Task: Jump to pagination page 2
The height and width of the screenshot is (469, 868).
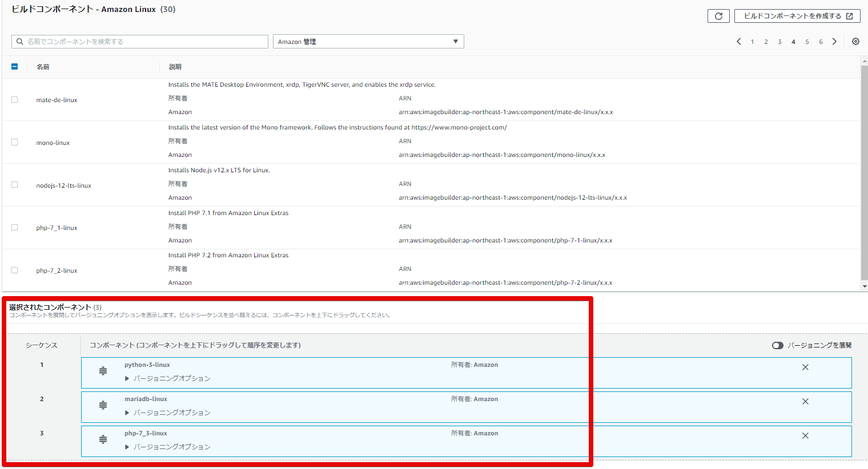Action: tap(766, 41)
